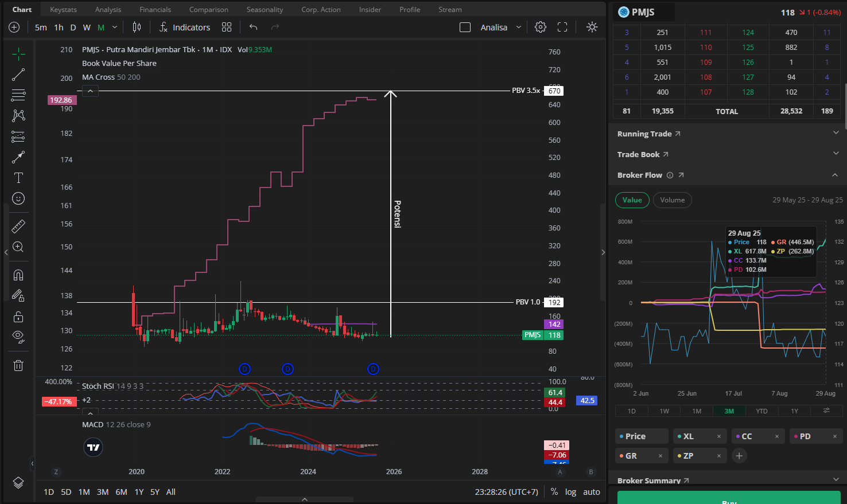The width and height of the screenshot is (847, 504).
Task: Open the Keystats tab
Action: click(x=63, y=10)
